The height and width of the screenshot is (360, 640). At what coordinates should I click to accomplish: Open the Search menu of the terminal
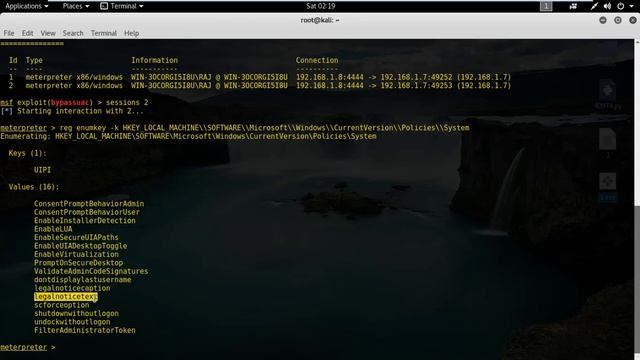coord(73,33)
